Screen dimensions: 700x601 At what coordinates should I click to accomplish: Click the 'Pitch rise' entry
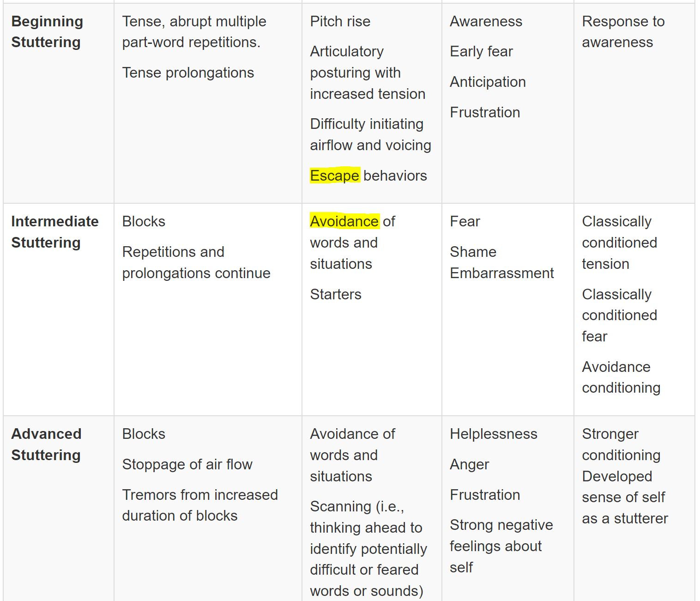point(340,21)
